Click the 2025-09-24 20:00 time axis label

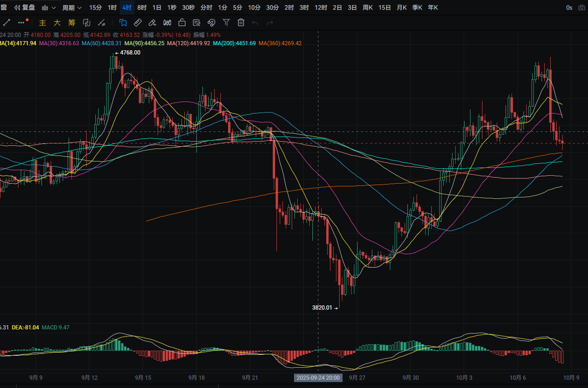pyautogui.click(x=318, y=377)
